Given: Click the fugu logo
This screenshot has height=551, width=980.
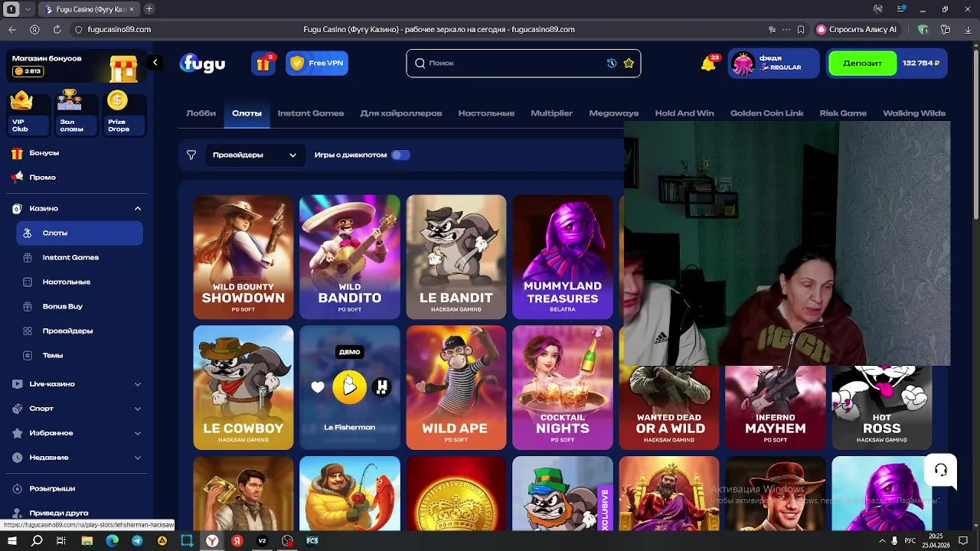Looking at the screenshot, I should (x=202, y=64).
